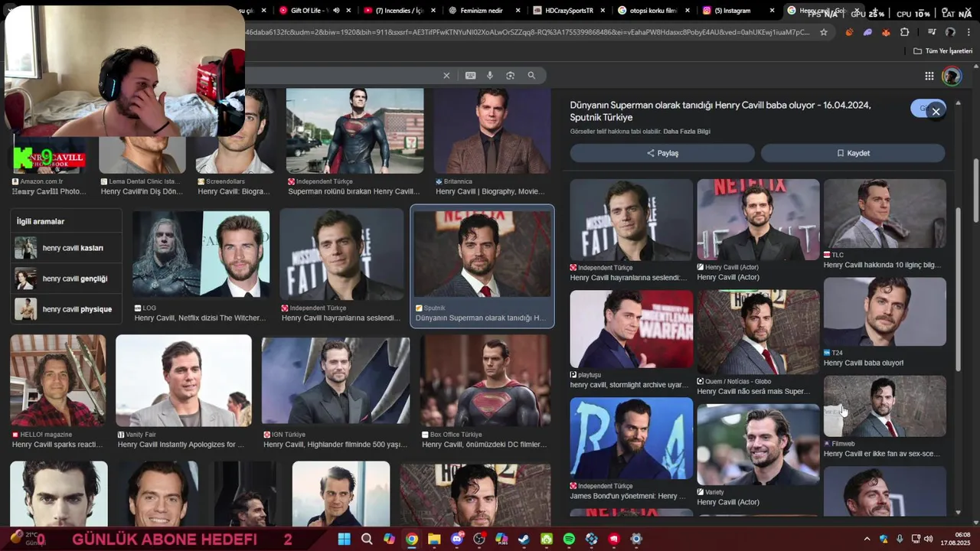Open the Variety Henry Cavill (Actor) image
The width and height of the screenshot is (980, 551).
click(x=758, y=455)
